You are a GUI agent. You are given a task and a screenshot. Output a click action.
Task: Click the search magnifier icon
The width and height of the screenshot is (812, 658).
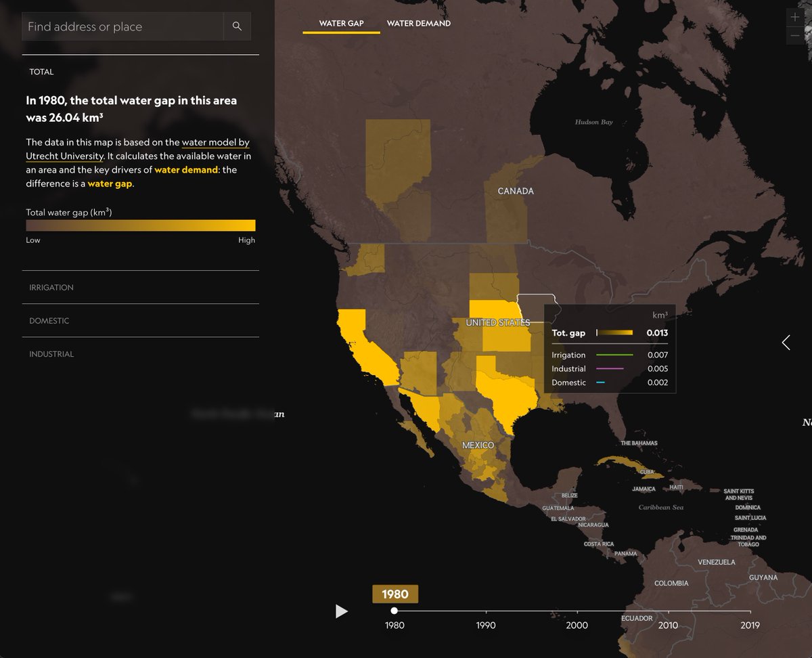pos(236,26)
